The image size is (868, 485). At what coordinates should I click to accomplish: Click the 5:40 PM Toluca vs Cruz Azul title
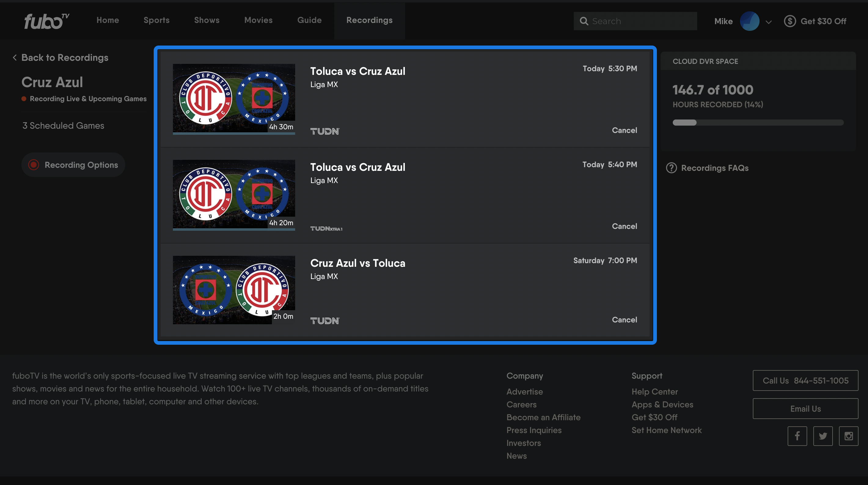(357, 167)
